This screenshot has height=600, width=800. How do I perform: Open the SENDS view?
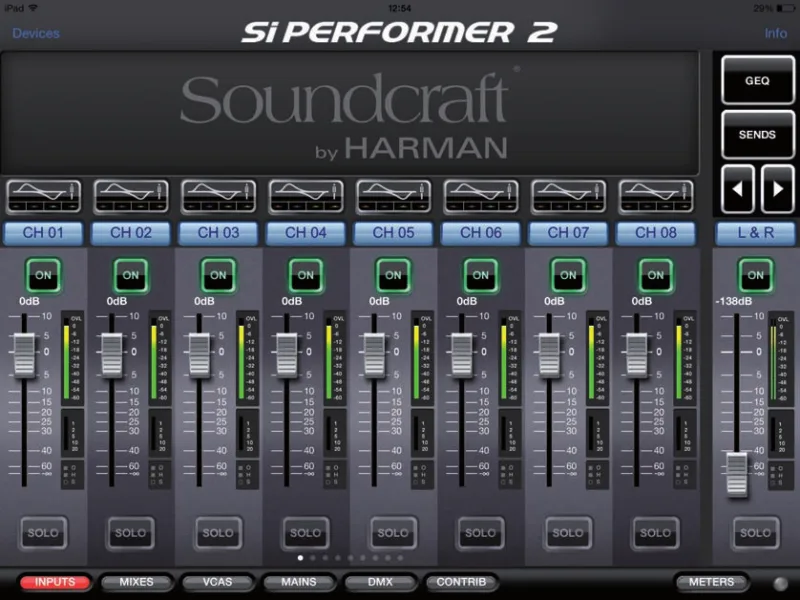pos(758,135)
